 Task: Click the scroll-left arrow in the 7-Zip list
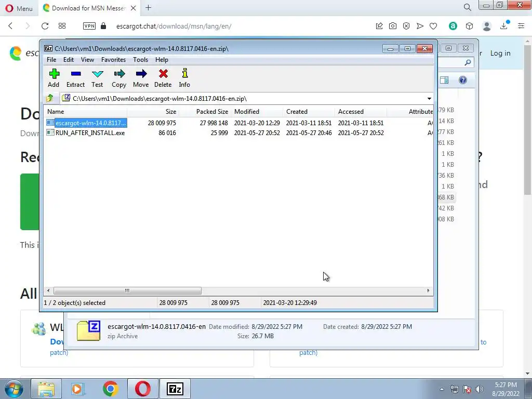pyautogui.click(x=48, y=290)
